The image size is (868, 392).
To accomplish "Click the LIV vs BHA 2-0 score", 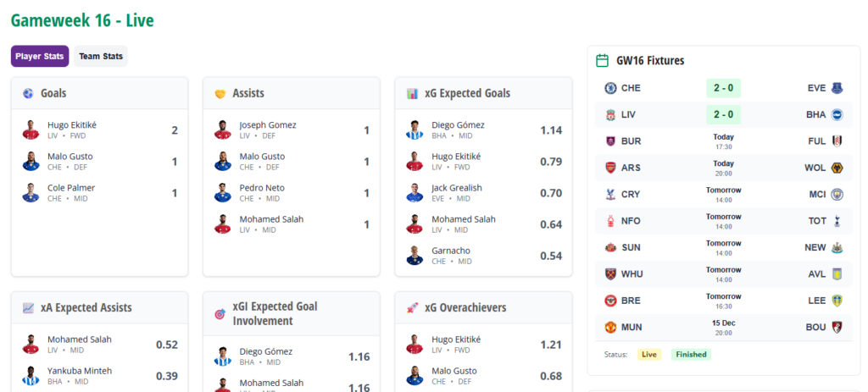I will 723,114.
